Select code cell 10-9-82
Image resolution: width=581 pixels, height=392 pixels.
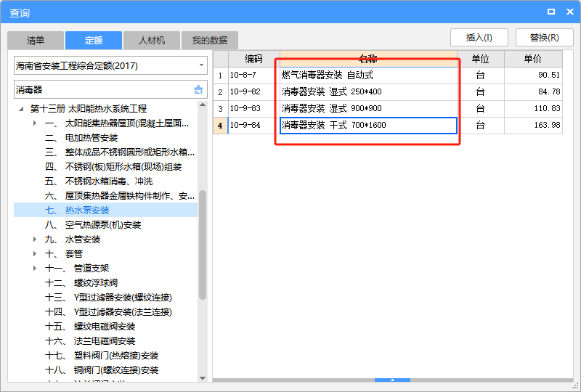253,92
